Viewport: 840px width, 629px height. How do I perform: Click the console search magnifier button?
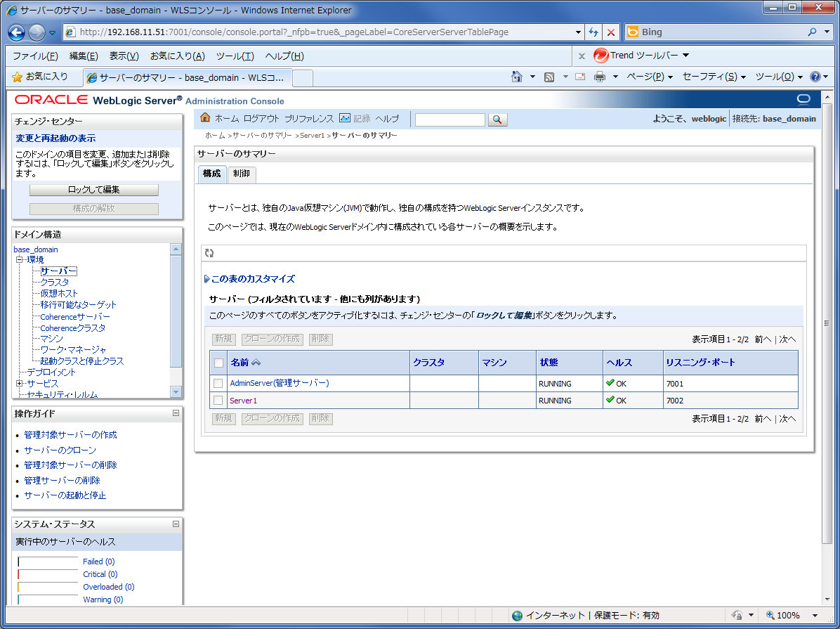coord(497,119)
